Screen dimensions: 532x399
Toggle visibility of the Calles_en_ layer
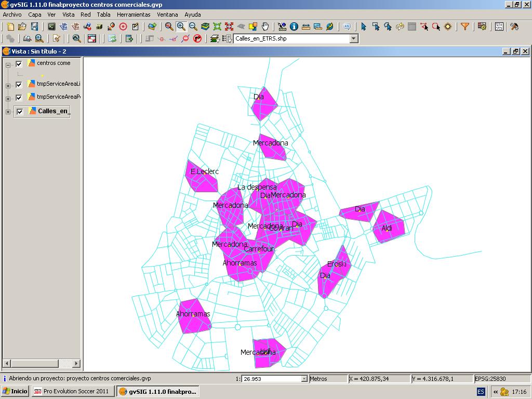coord(20,112)
